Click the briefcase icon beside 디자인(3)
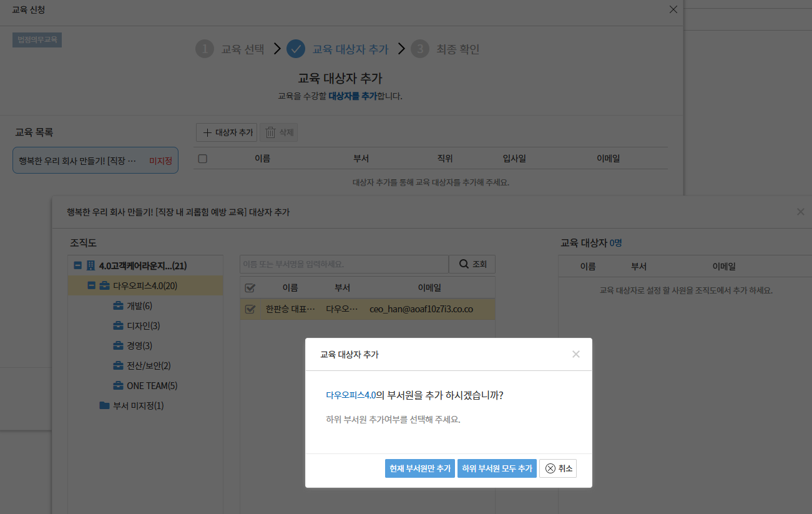This screenshot has height=514, width=812. (x=118, y=326)
